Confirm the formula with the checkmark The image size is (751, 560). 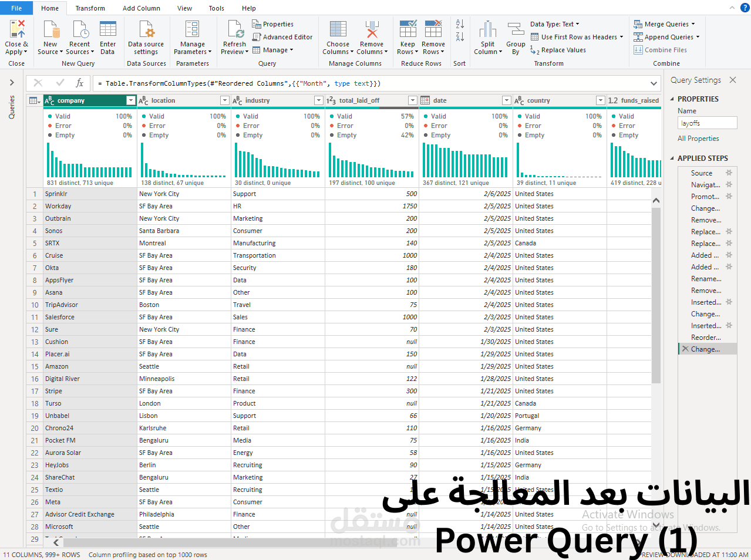(x=60, y=83)
